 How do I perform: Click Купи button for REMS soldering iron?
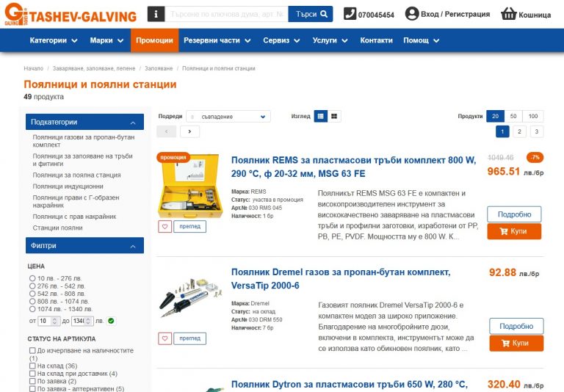coord(514,231)
